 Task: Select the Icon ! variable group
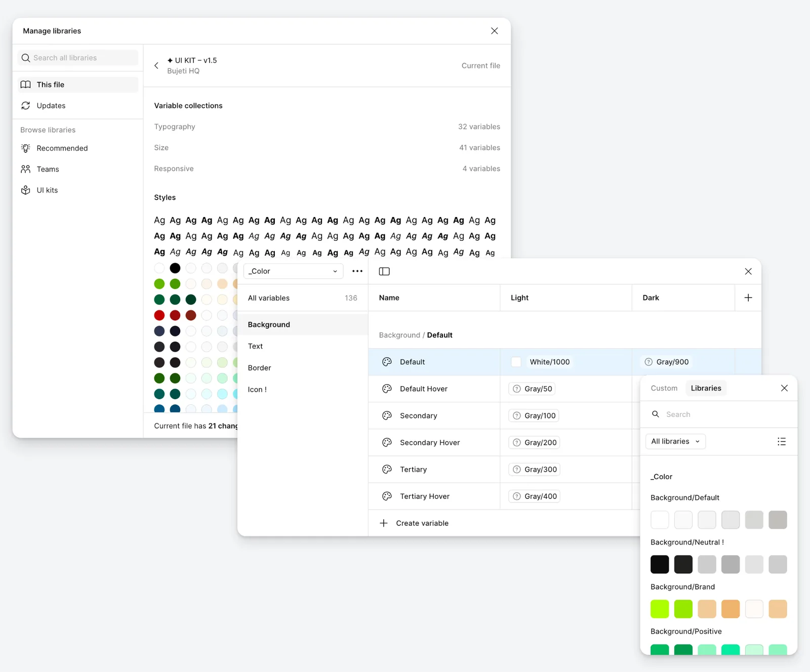coord(302,389)
